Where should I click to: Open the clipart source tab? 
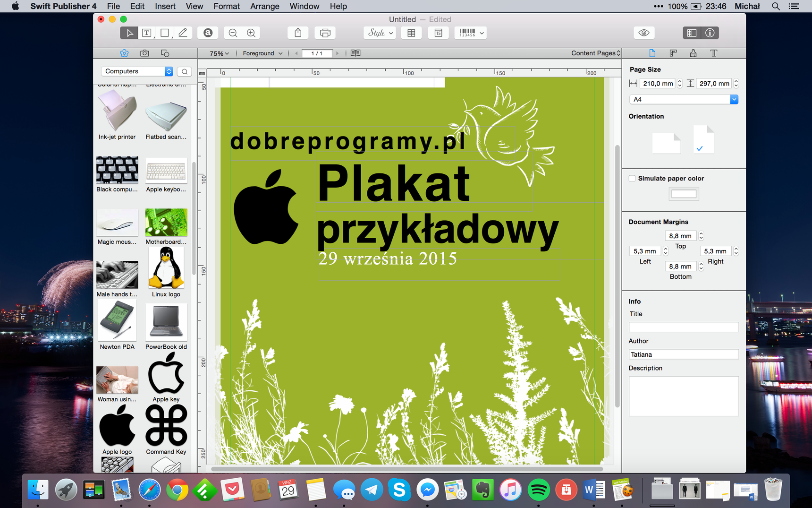pyautogui.click(x=124, y=53)
